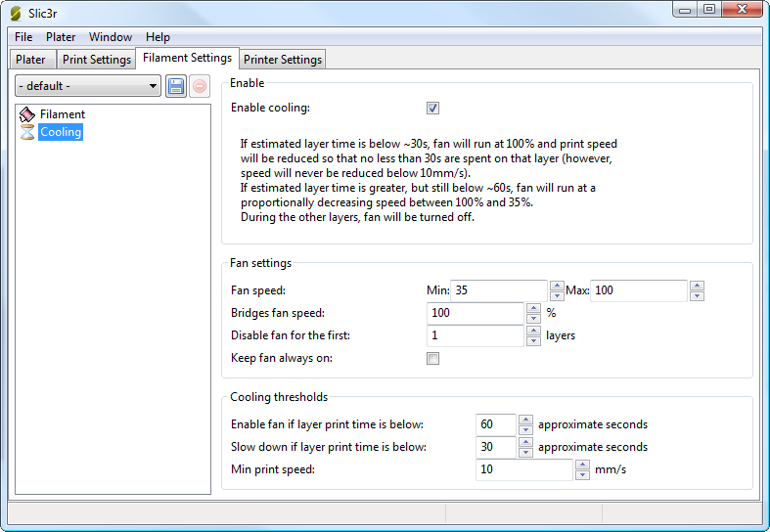Screen dimensions: 770x532
Task: Click the Min print speed field
Action: click(x=524, y=469)
